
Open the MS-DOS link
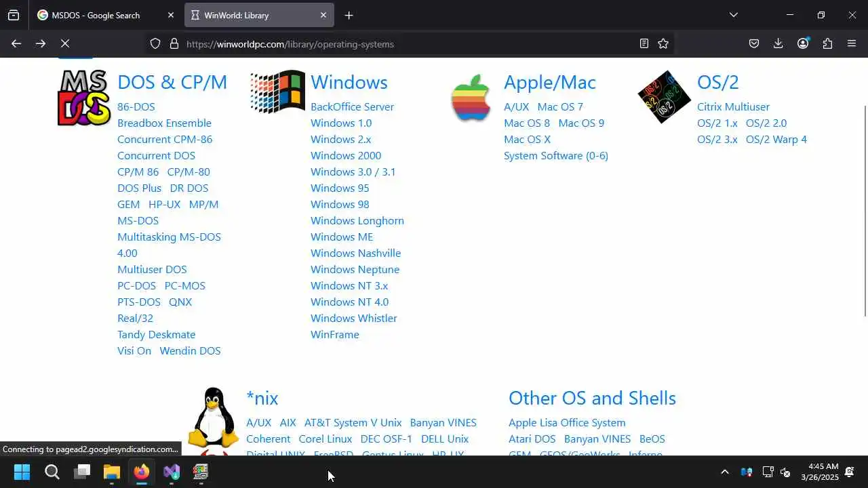tap(138, 220)
